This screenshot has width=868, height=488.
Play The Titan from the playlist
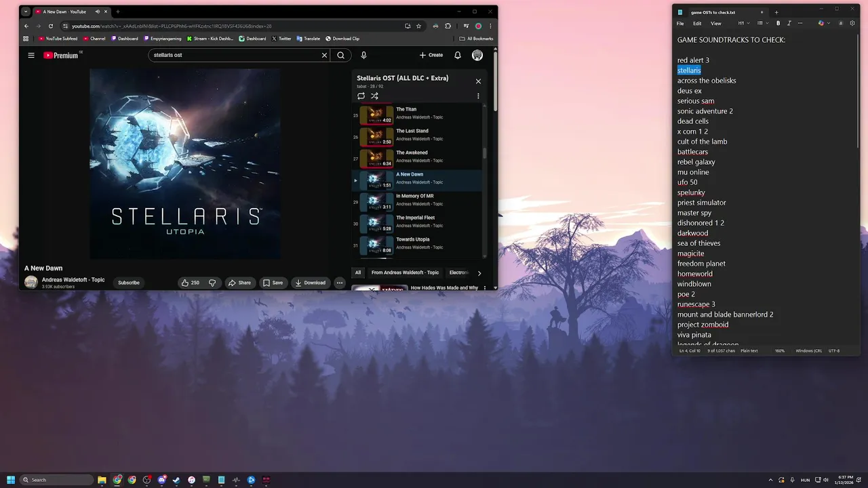coord(417,115)
